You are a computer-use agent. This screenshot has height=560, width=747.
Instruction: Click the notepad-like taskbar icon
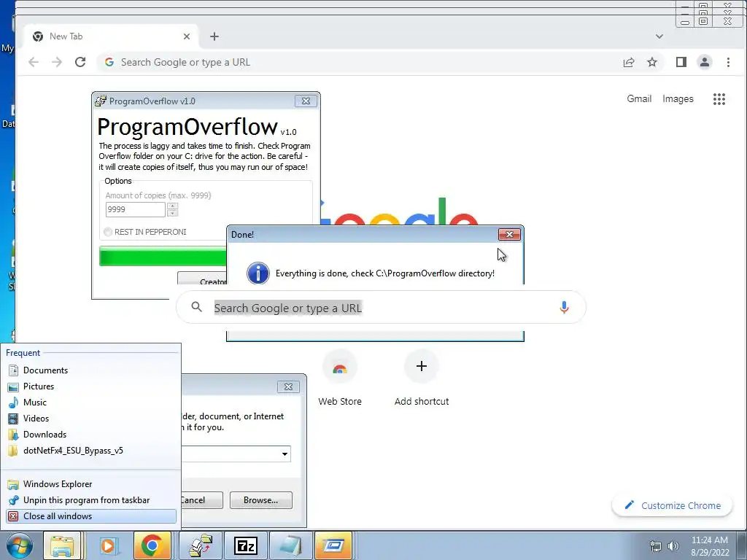pyautogui.click(x=290, y=545)
